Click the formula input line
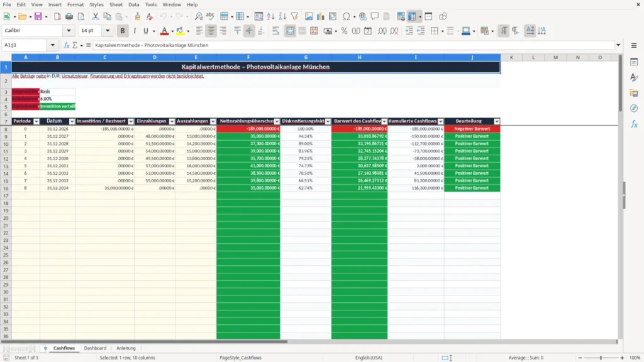644x362 pixels. point(353,45)
